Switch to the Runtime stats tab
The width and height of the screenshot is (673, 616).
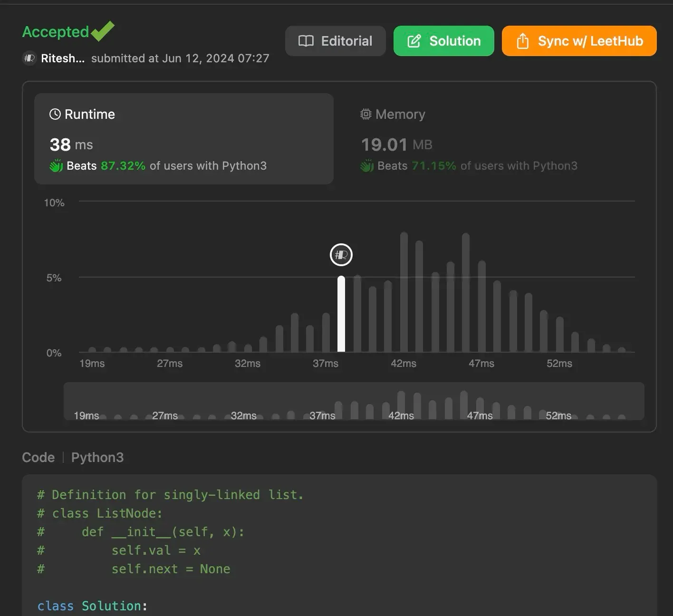click(x=183, y=139)
